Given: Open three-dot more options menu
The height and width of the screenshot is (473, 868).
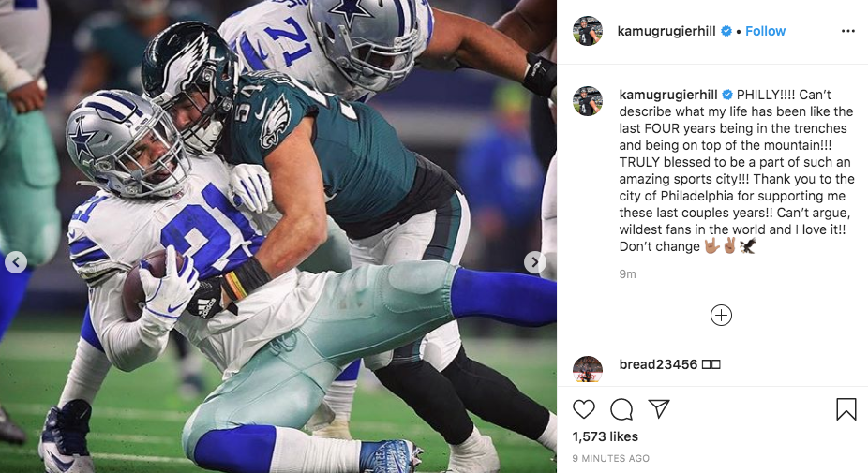Looking at the screenshot, I should point(848,31).
